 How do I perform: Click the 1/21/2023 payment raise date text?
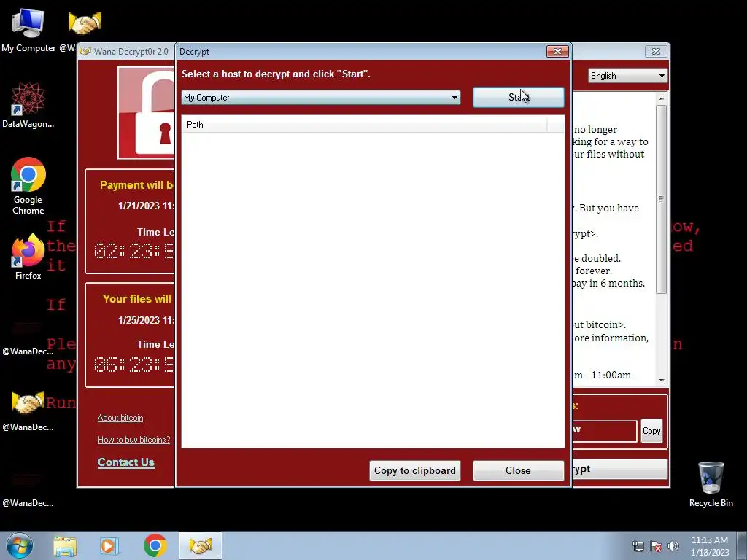[x=146, y=206]
